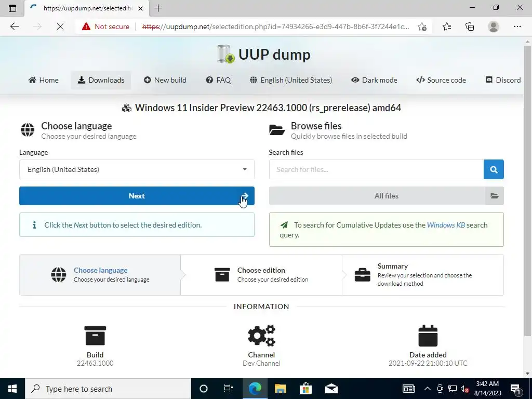Open the Source code link
The height and width of the screenshot is (399, 532).
pos(441,80)
